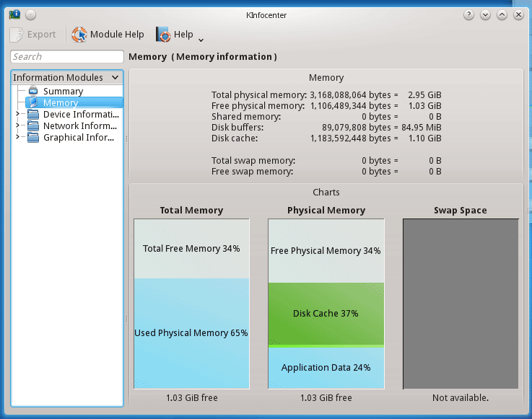Expand the Device Information tree node
Screen dimensions: 532x419
coord(17,114)
